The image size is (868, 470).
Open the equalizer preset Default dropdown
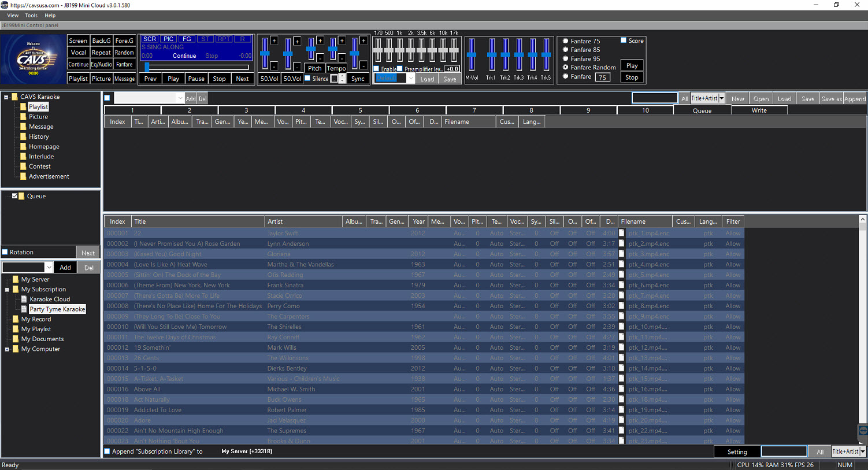(411, 79)
